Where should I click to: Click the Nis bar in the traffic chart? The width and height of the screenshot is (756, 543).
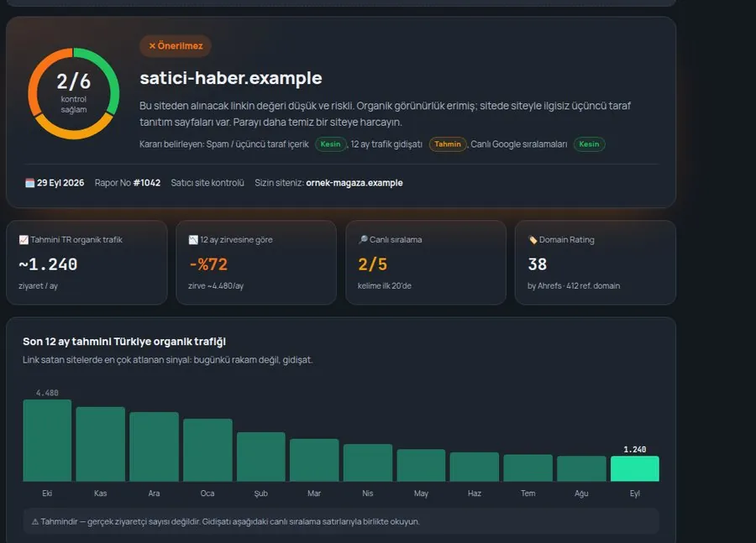click(x=368, y=462)
